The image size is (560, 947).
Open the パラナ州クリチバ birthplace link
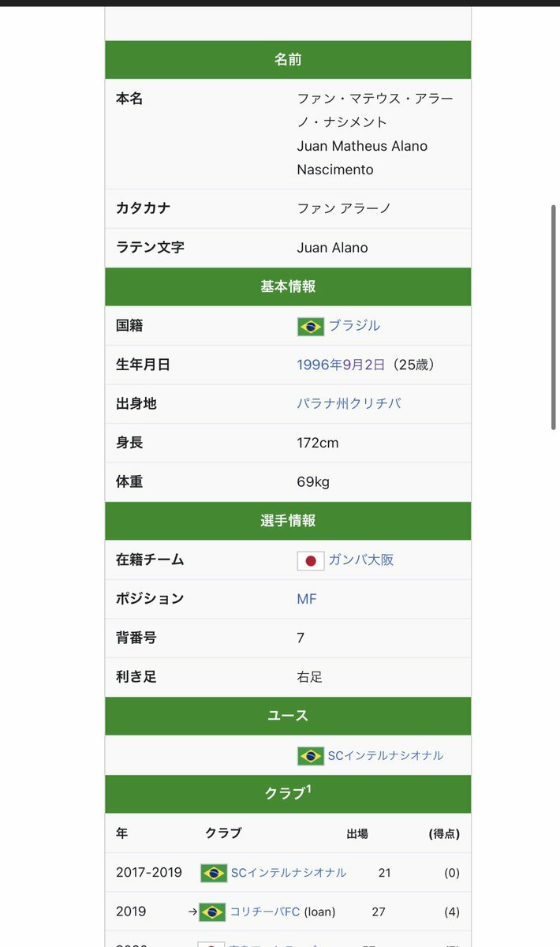[349, 403]
